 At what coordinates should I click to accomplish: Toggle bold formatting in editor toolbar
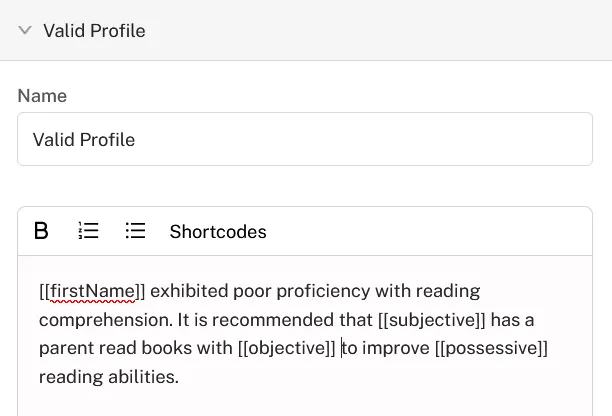[x=41, y=231]
